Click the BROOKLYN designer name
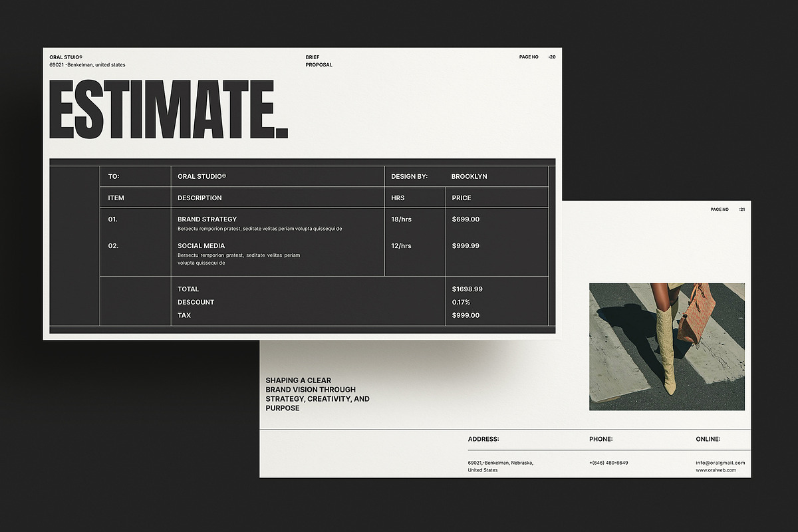This screenshot has height=532, width=798. [469, 177]
